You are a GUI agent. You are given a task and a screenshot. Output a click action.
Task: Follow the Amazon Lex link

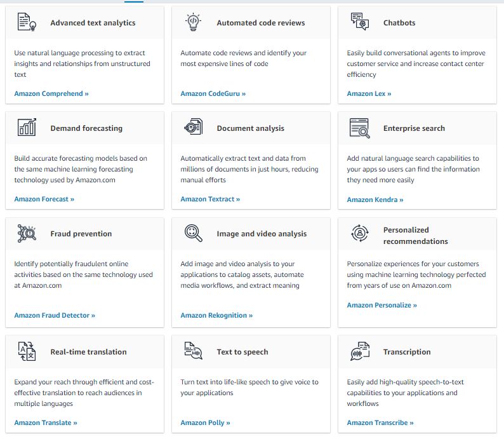coord(369,93)
